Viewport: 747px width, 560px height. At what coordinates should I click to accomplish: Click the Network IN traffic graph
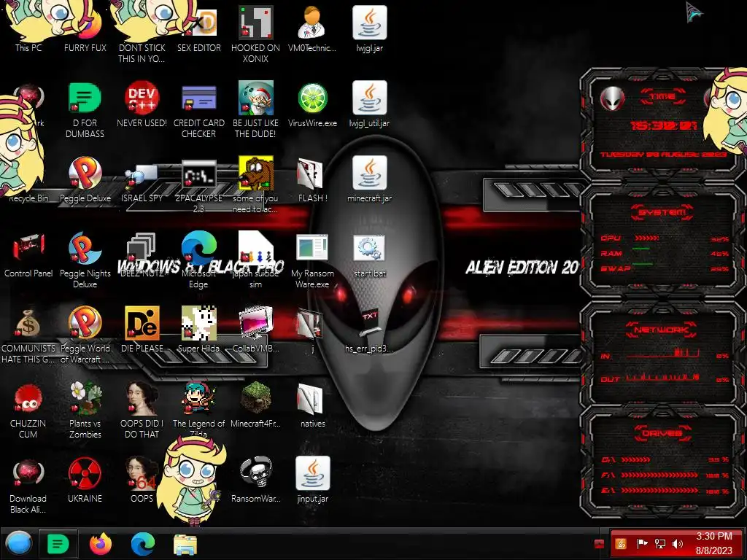662,354
